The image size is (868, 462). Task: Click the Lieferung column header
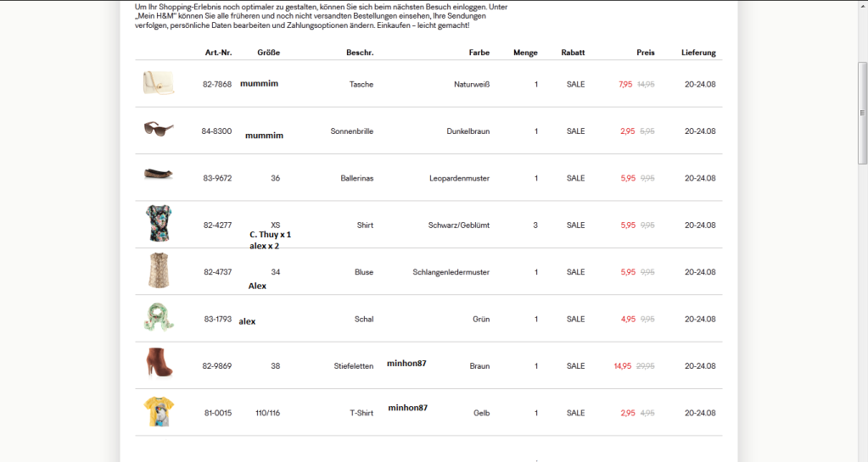(698, 53)
